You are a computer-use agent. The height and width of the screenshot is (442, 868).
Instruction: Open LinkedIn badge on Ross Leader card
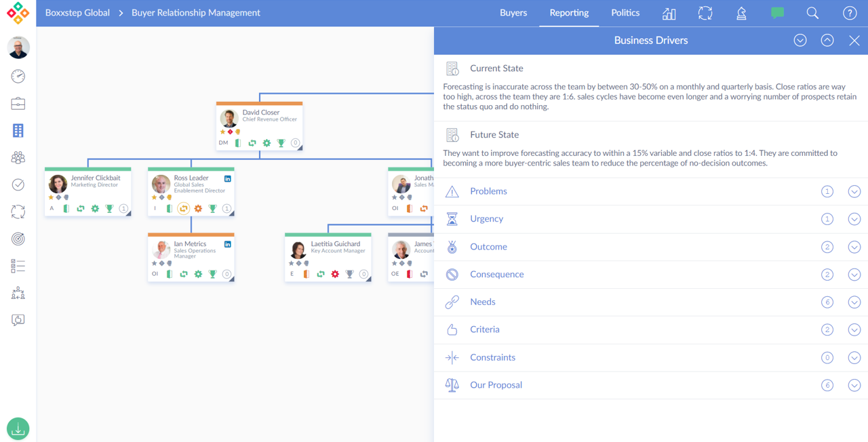click(228, 178)
